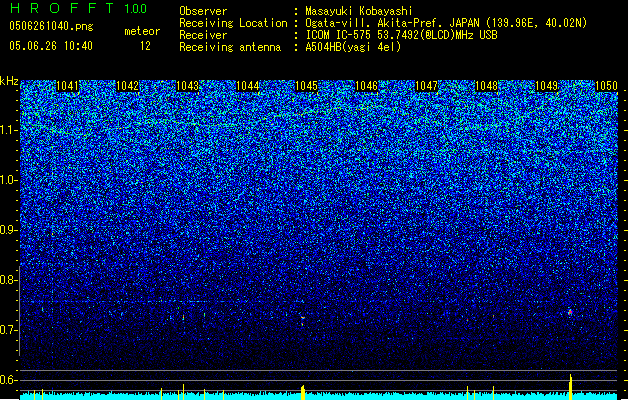629x400 pixels.
Task: Click the HROFFT 1.0.0 title text
Action: 79,8
